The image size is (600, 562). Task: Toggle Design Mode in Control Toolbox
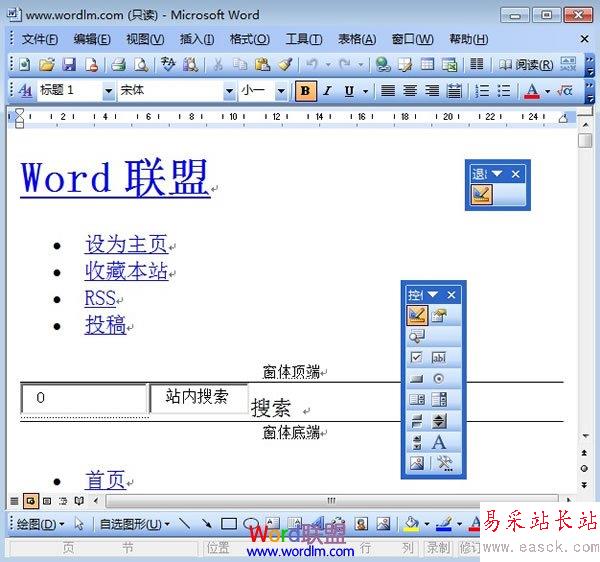[x=416, y=316]
